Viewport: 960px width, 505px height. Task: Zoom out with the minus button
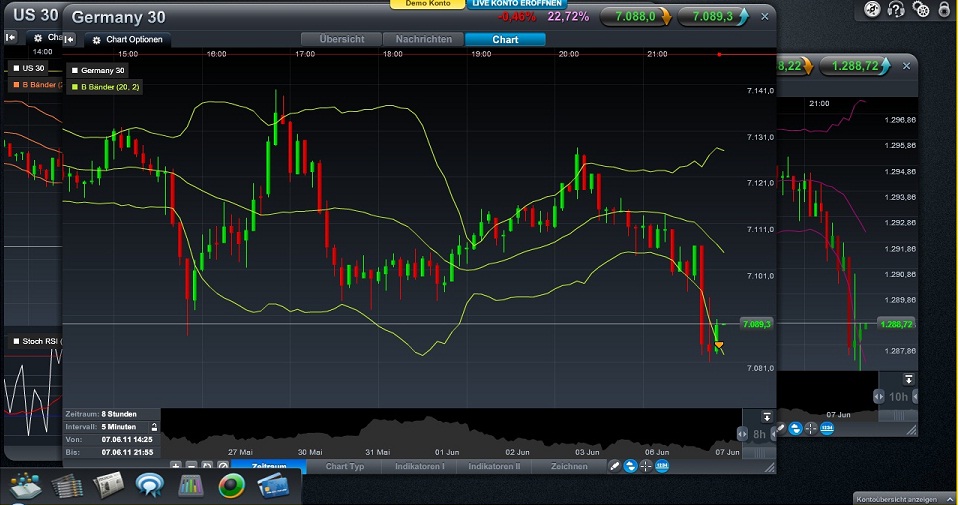(191, 466)
